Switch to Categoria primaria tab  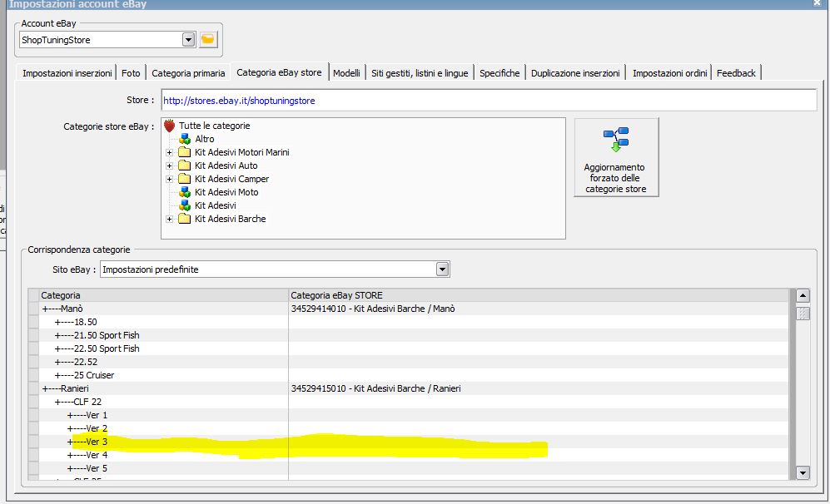coord(188,73)
